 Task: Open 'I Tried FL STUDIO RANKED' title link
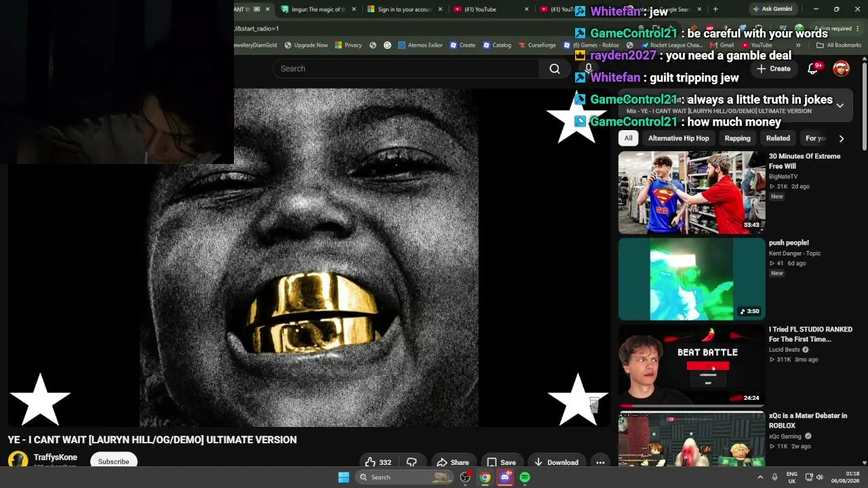[810, 334]
